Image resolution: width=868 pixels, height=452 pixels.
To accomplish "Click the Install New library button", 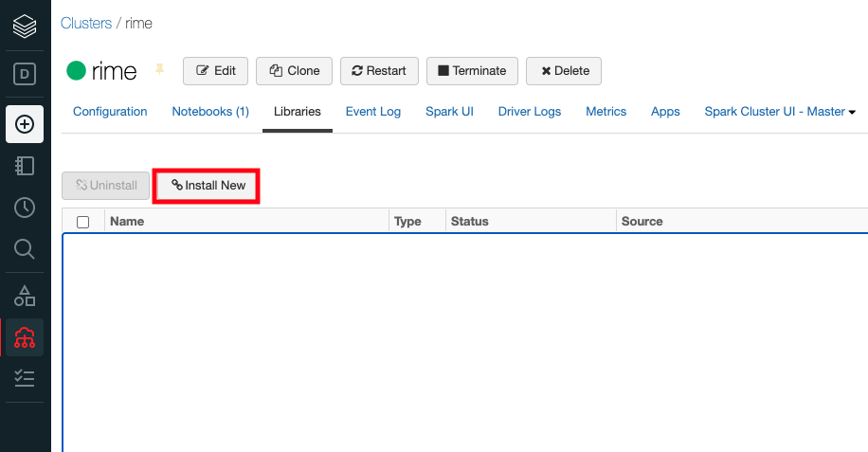I will point(208,186).
